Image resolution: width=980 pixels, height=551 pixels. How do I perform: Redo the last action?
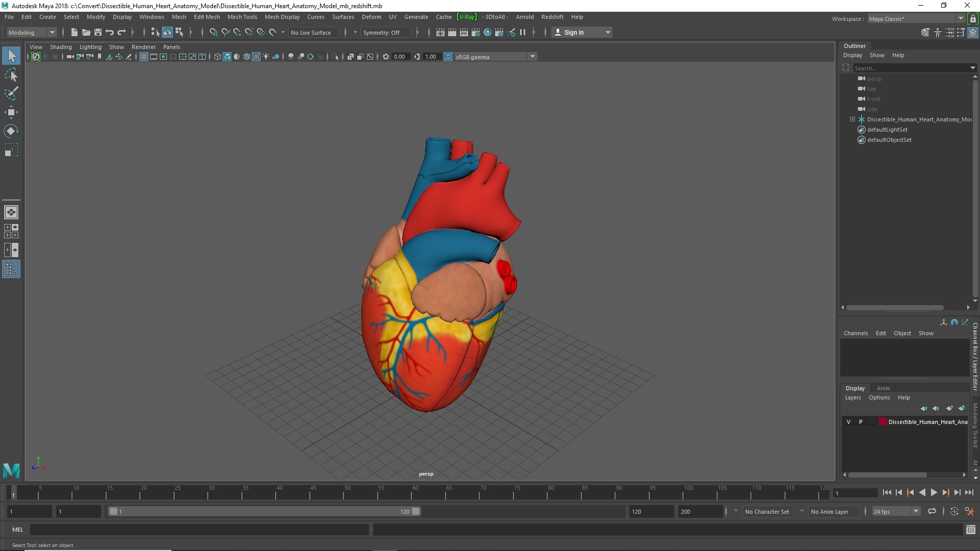pos(121,32)
